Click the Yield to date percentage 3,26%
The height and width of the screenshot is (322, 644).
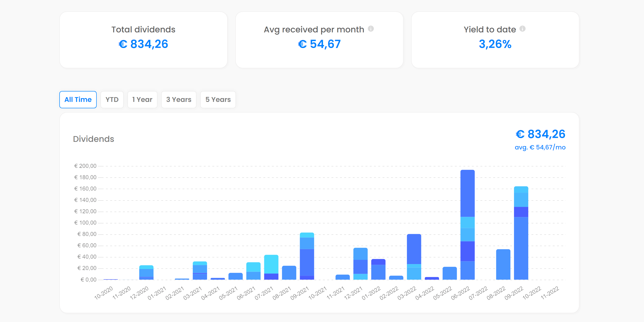coord(495,44)
